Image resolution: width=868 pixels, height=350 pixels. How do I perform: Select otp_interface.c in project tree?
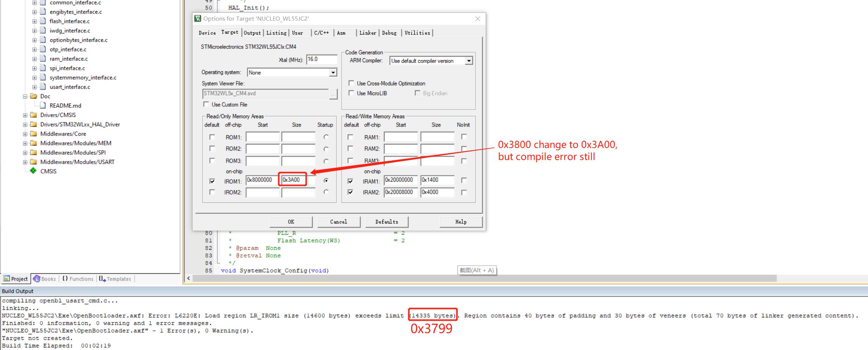pyautogui.click(x=68, y=49)
